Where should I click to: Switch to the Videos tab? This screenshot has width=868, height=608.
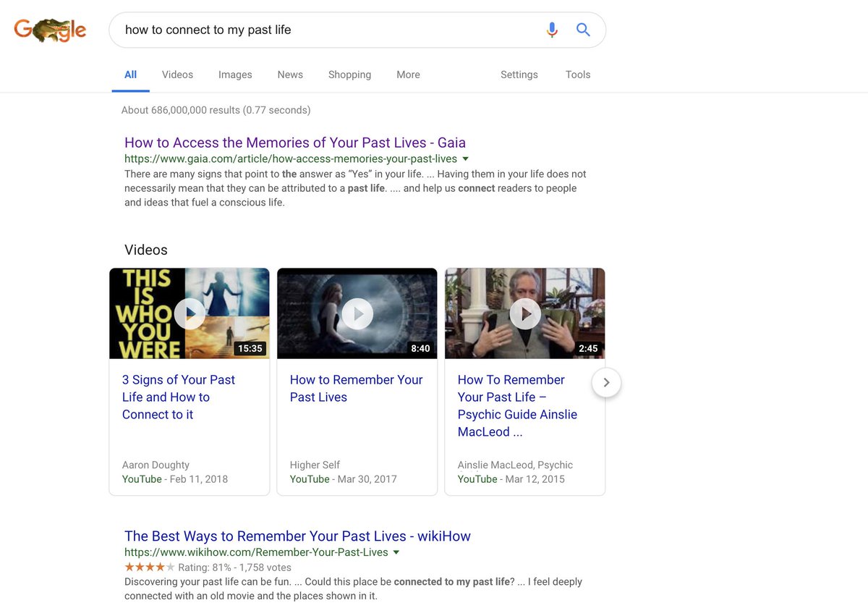[177, 75]
